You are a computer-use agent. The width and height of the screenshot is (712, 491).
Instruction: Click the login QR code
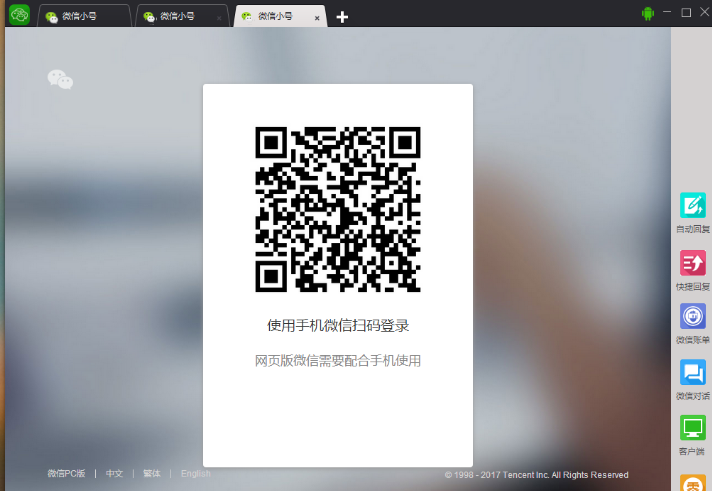click(338, 209)
